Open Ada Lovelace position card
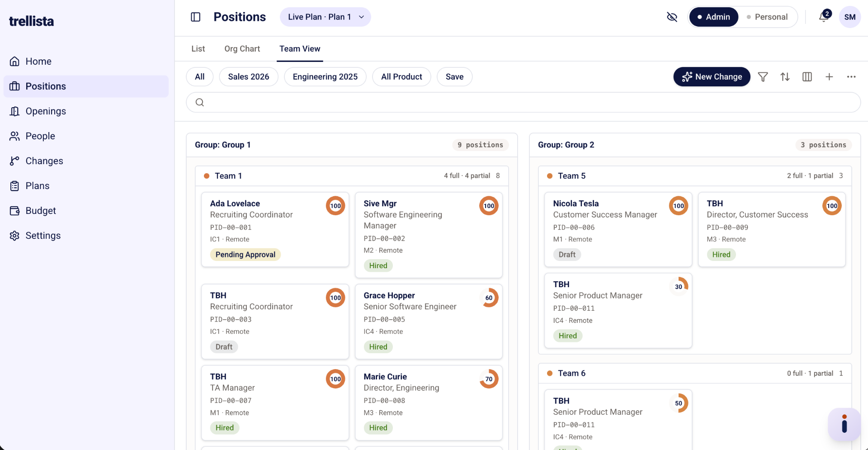This screenshot has height=450, width=868. [x=275, y=230]
